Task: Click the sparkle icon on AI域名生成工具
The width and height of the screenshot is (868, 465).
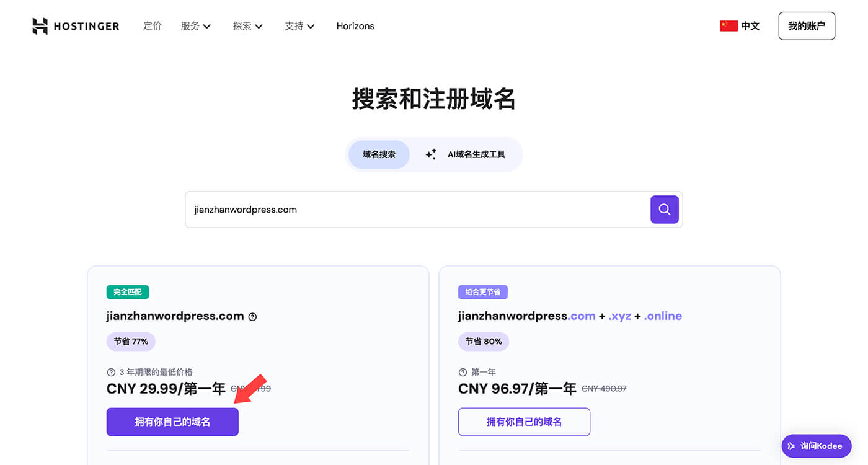Action: click(x=431, y=154)
